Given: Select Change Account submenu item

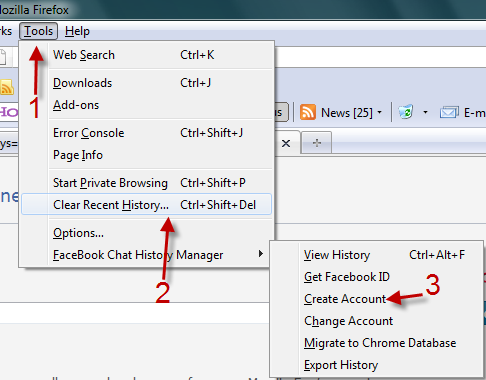Looking at the screenshot, I should pos(377,321).
